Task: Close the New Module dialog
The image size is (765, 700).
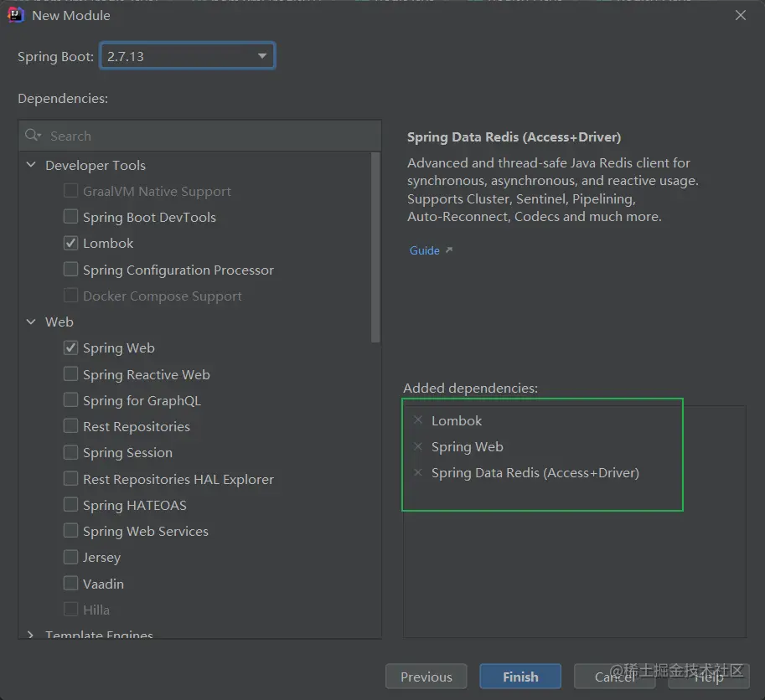Action: pyautogui.click(x=740, y=16)
